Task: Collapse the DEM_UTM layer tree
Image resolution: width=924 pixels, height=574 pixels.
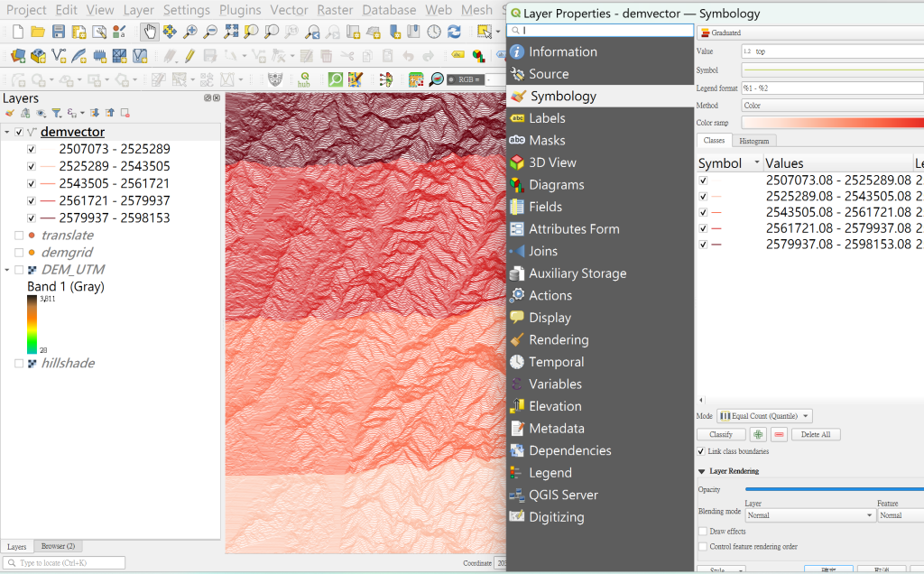Action: [7, 270]
